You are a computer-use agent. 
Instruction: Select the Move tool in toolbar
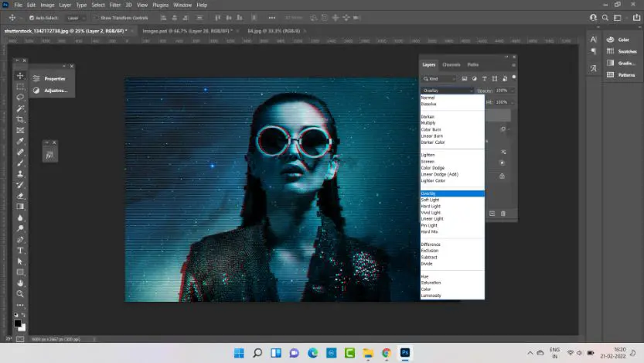pos(21,75)
